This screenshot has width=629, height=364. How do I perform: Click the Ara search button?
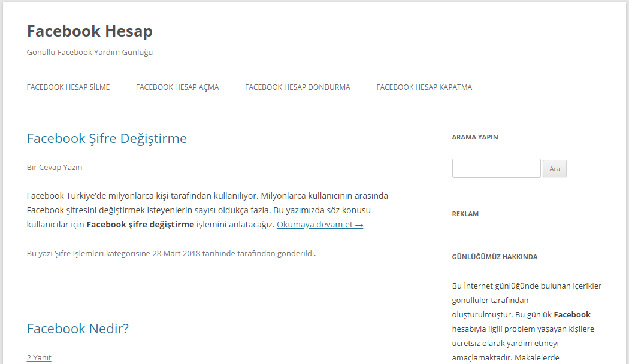(554, 169)
